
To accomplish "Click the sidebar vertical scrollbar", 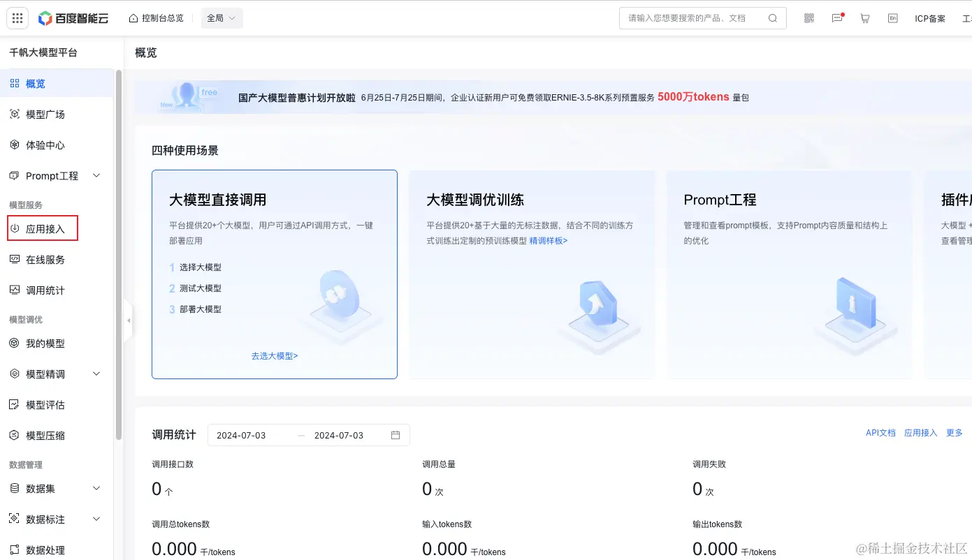I will tap(119, 255).
